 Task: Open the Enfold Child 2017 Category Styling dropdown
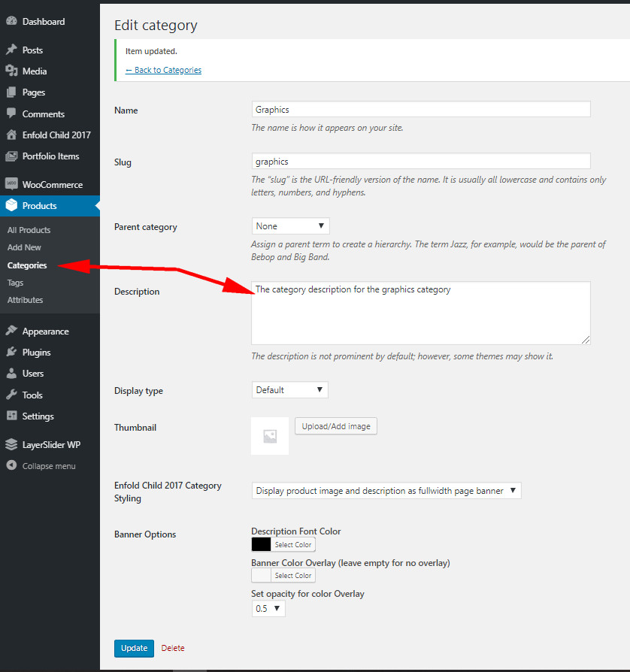point(386,491)
